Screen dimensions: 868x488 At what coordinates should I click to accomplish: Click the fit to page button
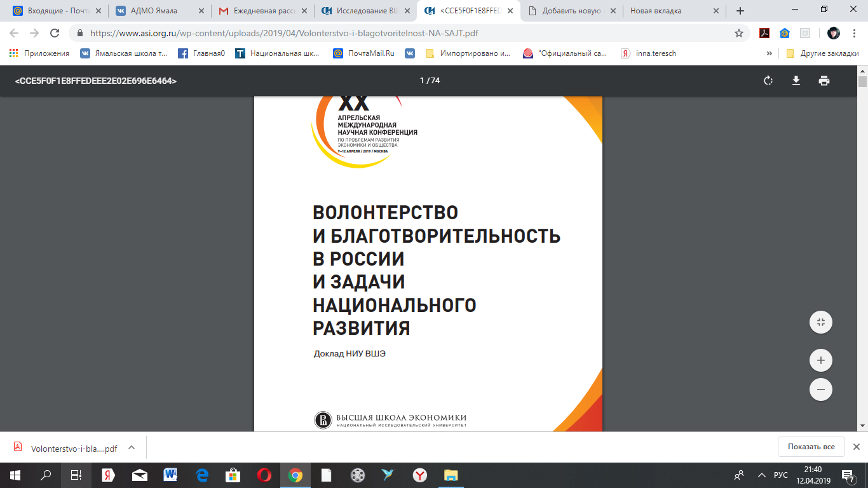[x=820, y=322]
